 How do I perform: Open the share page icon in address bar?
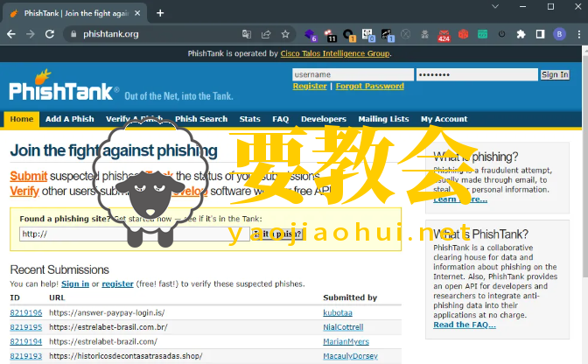tap(266, 34)
